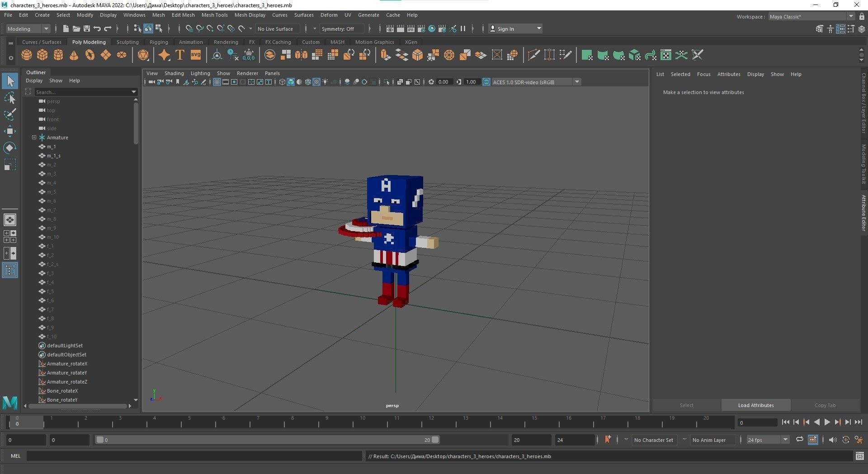Open the Outliner search filter dropdown
The image size is (868, 474).
point(134,92)
